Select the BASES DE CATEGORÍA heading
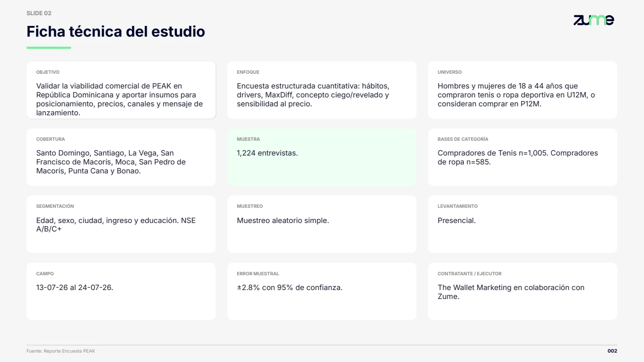The height and width of the screenshot is (362, 644). [463, 139]
